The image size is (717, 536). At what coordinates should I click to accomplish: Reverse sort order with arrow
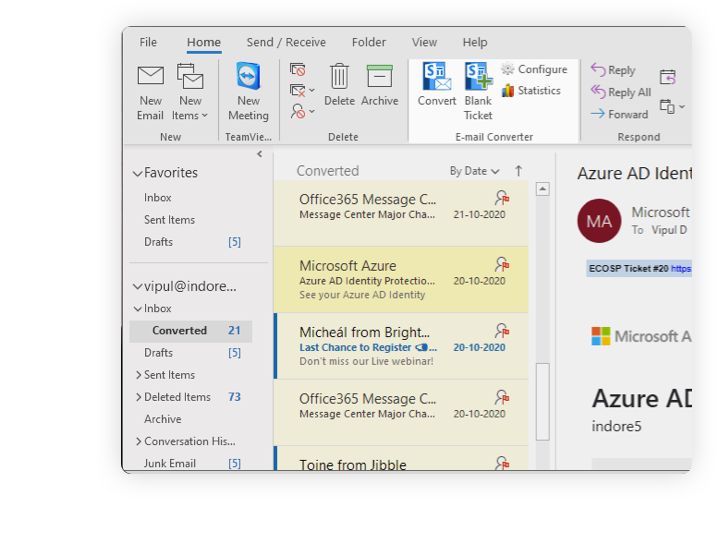[x=518, y=171]
